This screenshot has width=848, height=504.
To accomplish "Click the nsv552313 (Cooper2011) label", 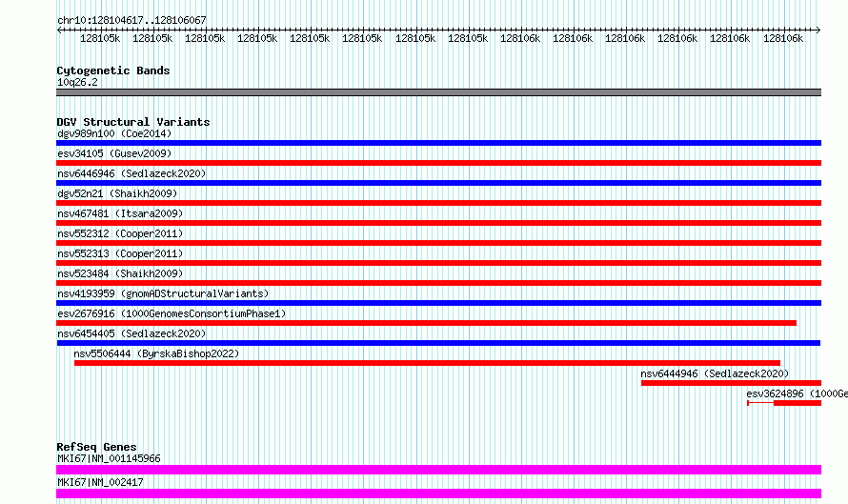I will pos(120,253).
